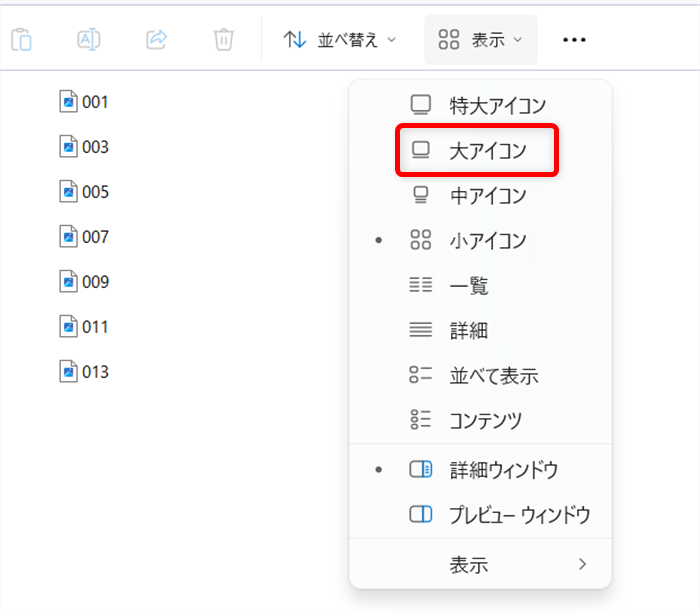Select コンテンツ content view option
700x613 pixels.
[480, 420]
